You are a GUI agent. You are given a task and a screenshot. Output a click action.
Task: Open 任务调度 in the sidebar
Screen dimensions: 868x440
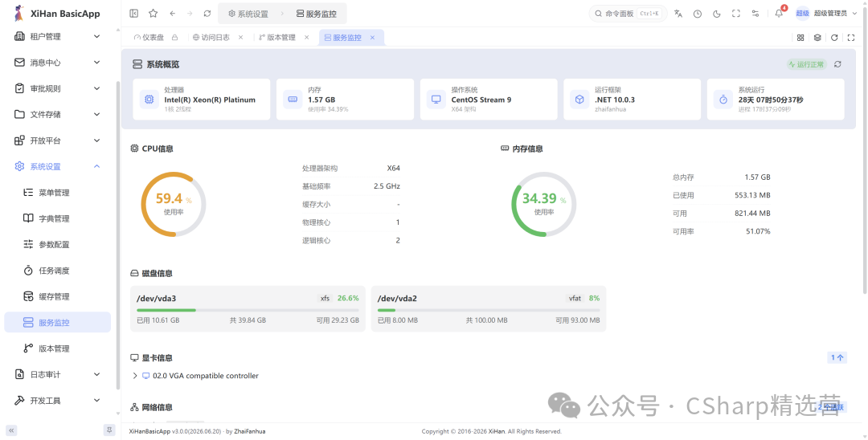click(x=58, y=271)
